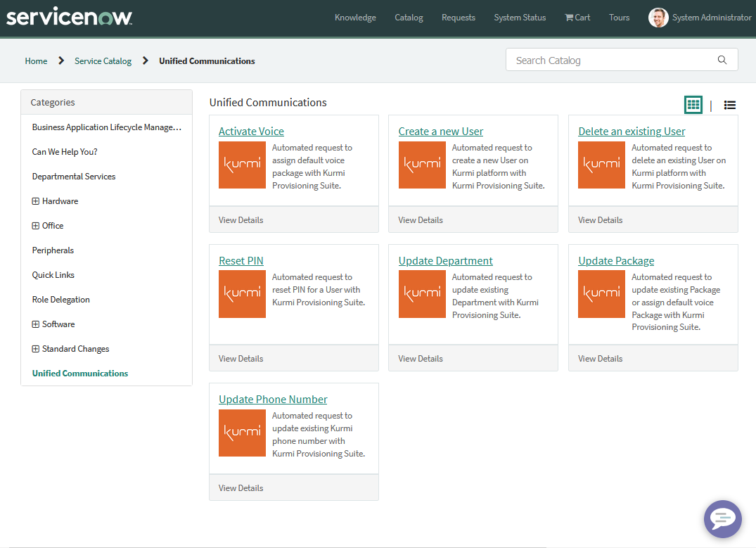Click the ServiceNow logo
Screen dimensions: 756x548
[x=69, y=16]
